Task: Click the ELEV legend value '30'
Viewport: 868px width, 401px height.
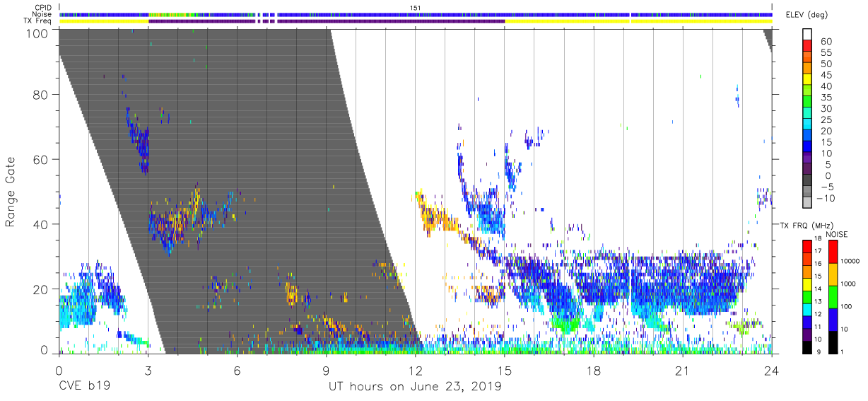Action: pyautogui.click(x=826, y=109)
